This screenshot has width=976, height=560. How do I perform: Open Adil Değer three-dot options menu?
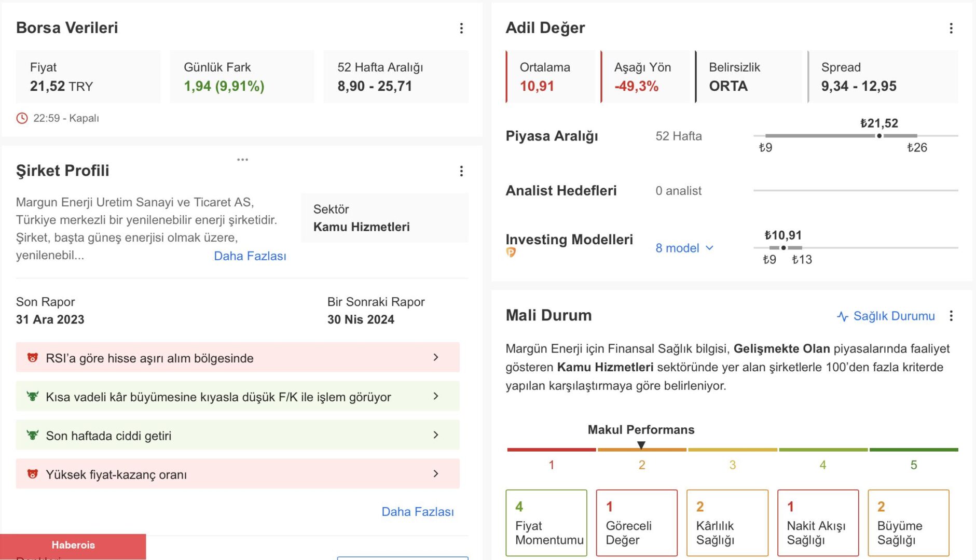(x=951, y=29)
